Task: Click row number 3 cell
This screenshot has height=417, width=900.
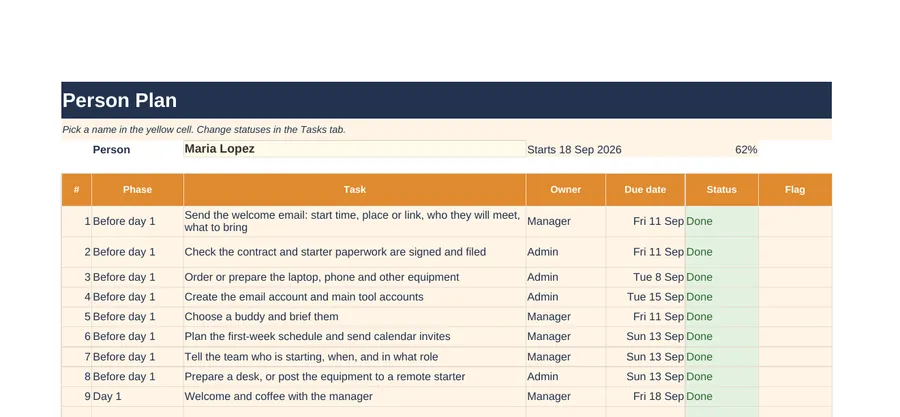Action: [76, 277]
